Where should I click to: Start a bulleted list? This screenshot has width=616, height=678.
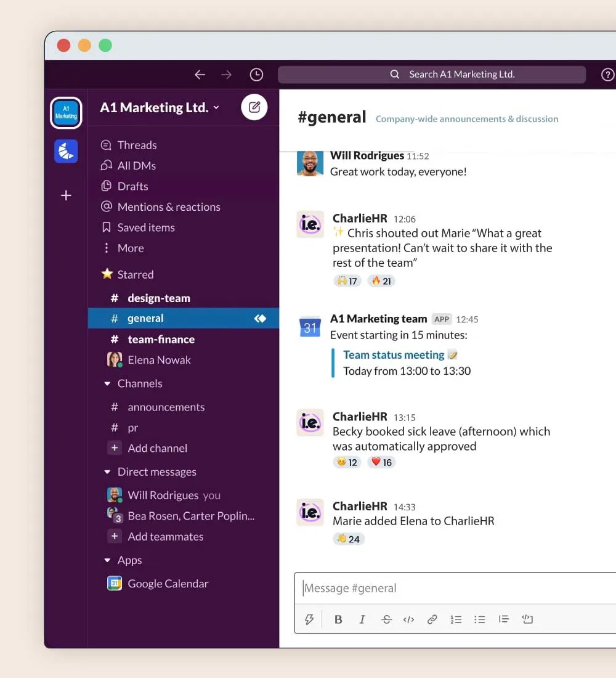(480, 619)
